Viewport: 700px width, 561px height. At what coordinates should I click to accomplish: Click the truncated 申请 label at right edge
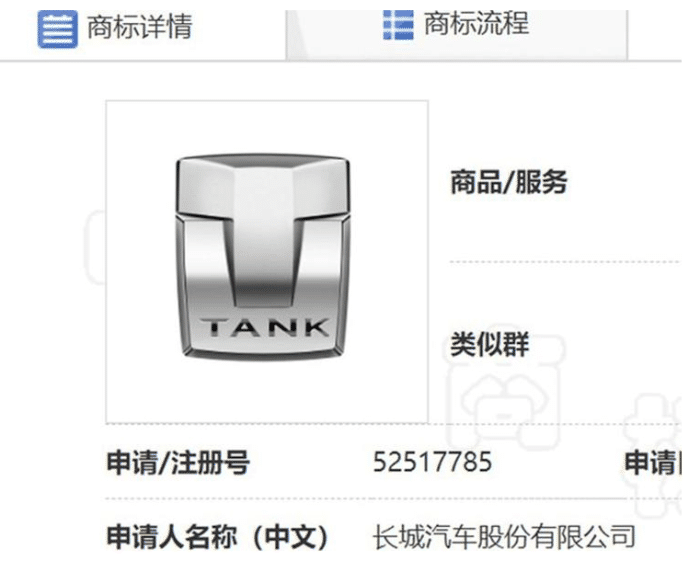tap(652, 462)
